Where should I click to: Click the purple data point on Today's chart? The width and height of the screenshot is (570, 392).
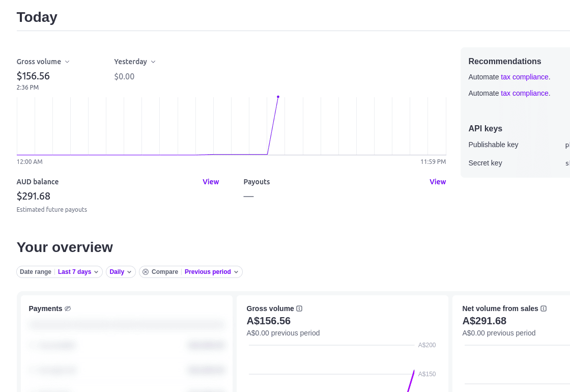coord(278,96)
